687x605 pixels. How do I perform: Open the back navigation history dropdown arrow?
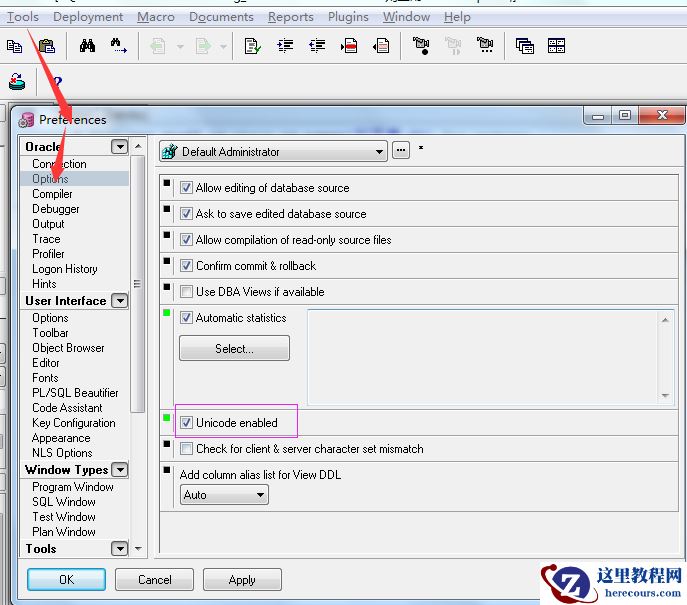coord(180,46)
